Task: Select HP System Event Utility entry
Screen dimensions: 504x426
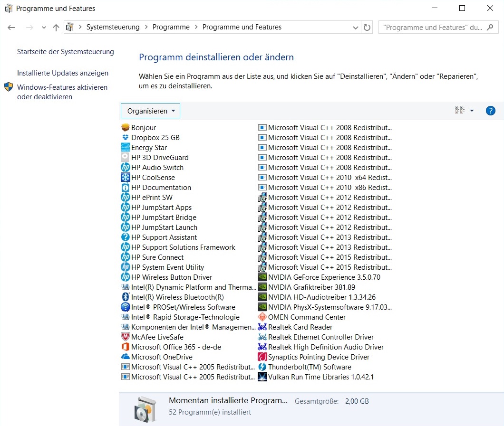Action: point(162,267)
